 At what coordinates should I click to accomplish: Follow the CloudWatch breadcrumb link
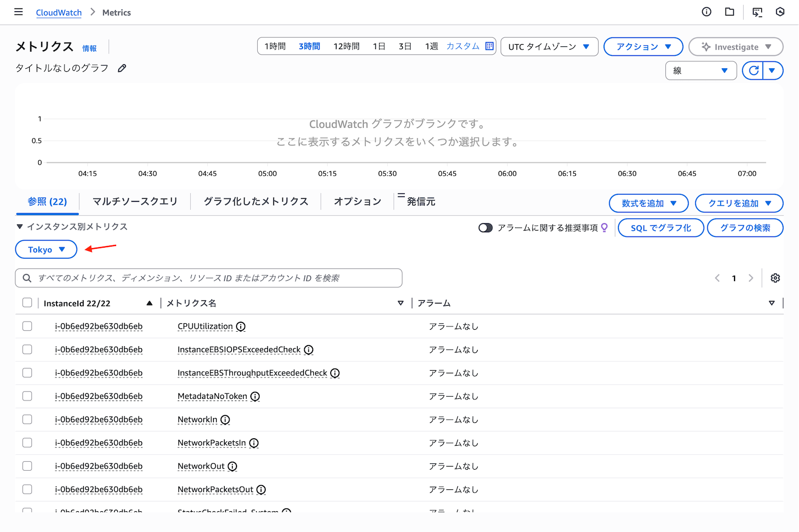coord(59,12)
